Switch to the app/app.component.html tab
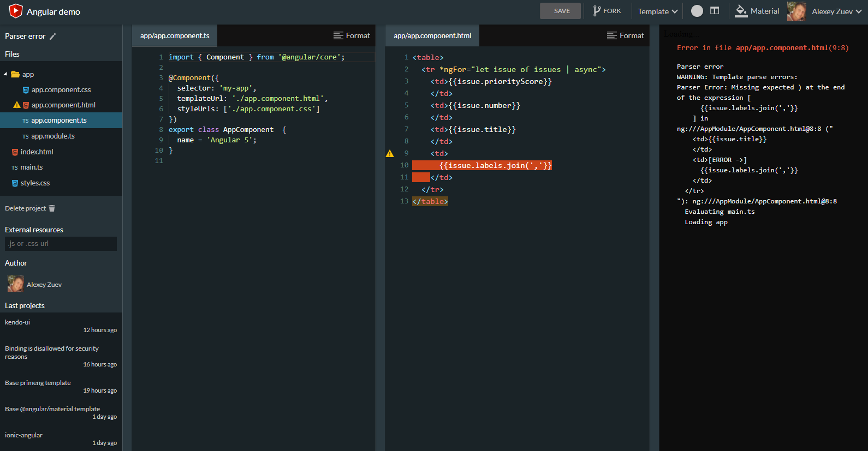The height and width of the screenshot is (451, 868). point(432,35)
